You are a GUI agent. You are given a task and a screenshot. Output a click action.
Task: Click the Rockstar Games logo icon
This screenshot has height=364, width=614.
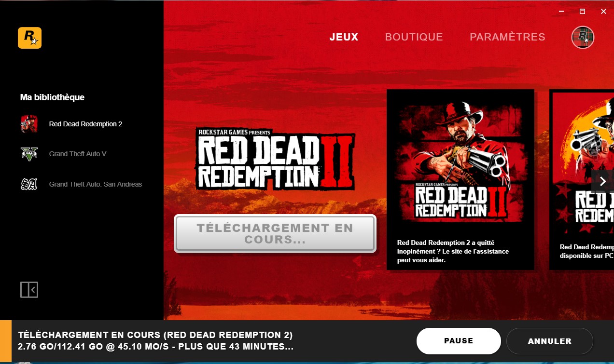point(29,38)
